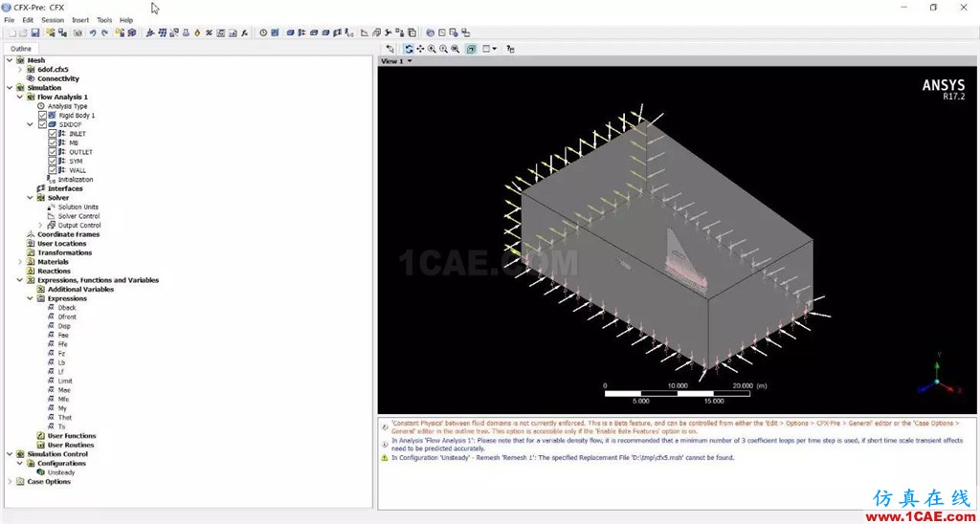Collapse the Mesh tree node
The height and width of the screenshot is (524, 980).
click(10, 60)
